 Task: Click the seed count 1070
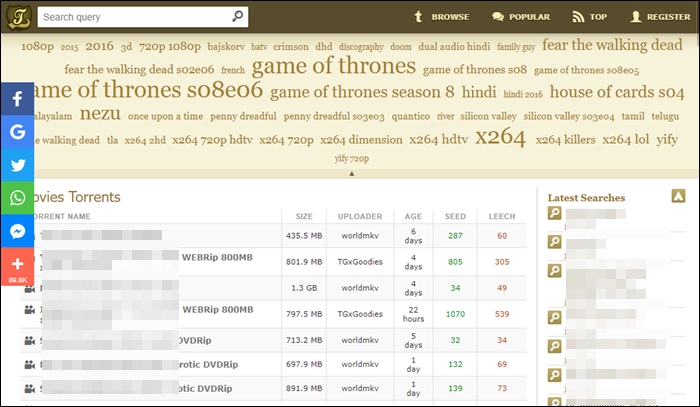point(455,314)
